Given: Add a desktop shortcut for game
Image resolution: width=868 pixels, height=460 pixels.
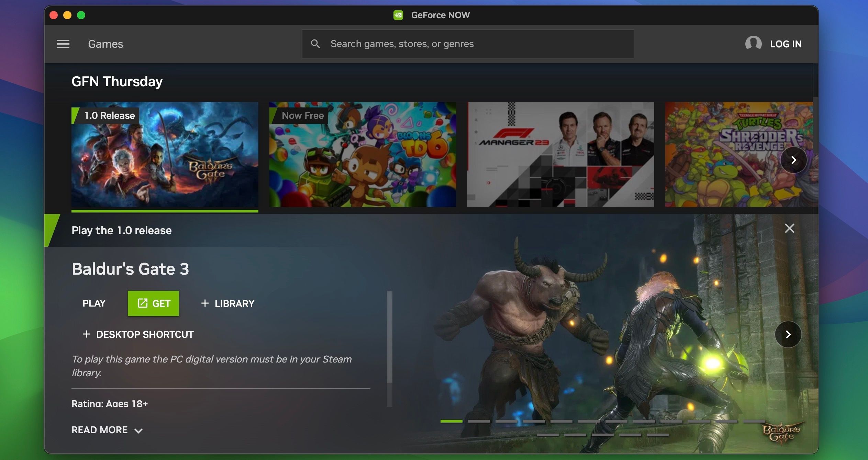Looking at the screenshot, I should 138,334.
